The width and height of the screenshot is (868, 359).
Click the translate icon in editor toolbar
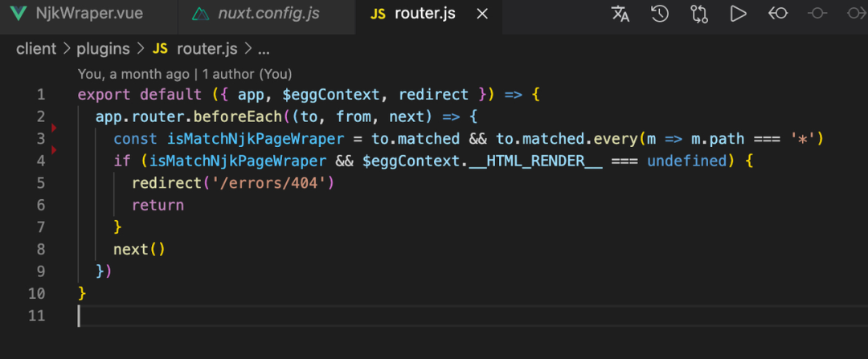[x=620, y=14]
